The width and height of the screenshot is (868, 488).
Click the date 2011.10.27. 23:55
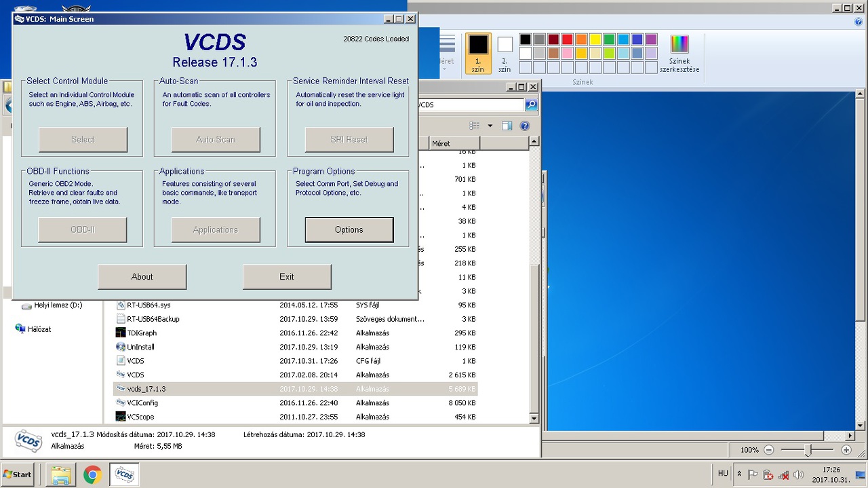308,417
